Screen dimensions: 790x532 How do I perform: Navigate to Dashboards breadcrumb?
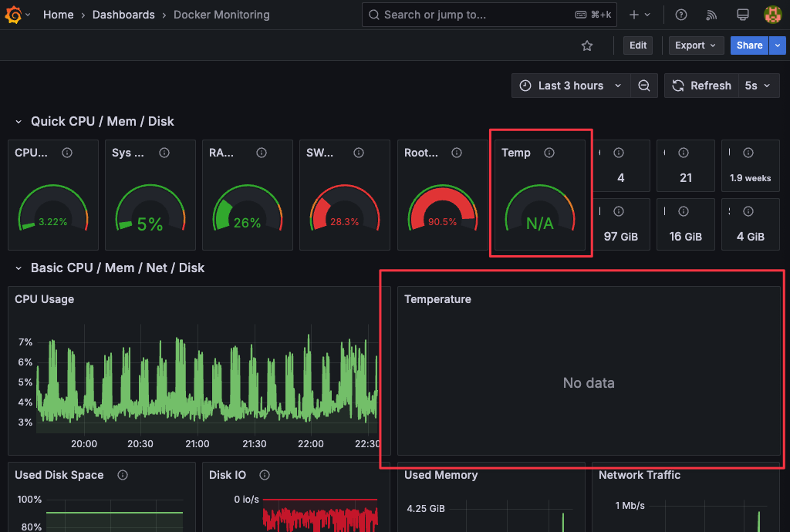pyautogui.click(x=123, y=15)
